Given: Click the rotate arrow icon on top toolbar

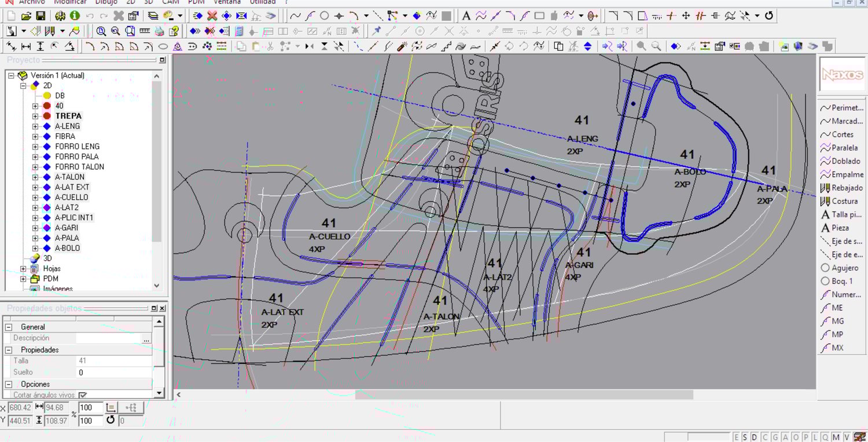Looking at the screenshot, I should coord(769,16).
